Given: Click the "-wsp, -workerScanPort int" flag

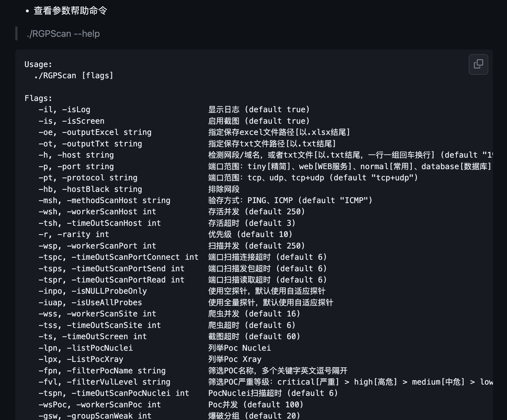Looking at the screenshot, I should 97,246.
